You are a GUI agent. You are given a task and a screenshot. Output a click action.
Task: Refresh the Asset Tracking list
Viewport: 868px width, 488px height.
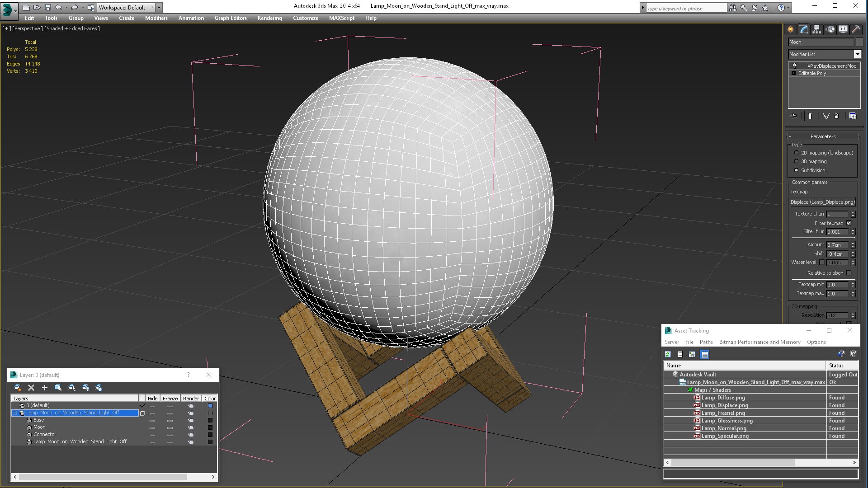point(668,354)
